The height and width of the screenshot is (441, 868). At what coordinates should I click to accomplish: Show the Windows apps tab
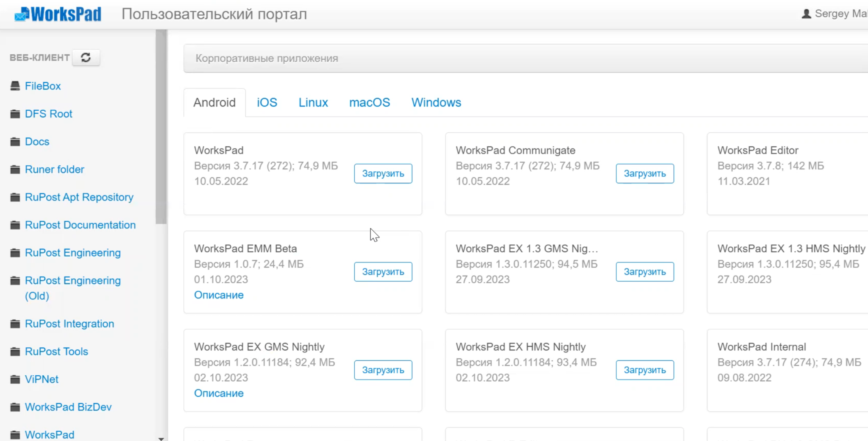pos(436,103)
